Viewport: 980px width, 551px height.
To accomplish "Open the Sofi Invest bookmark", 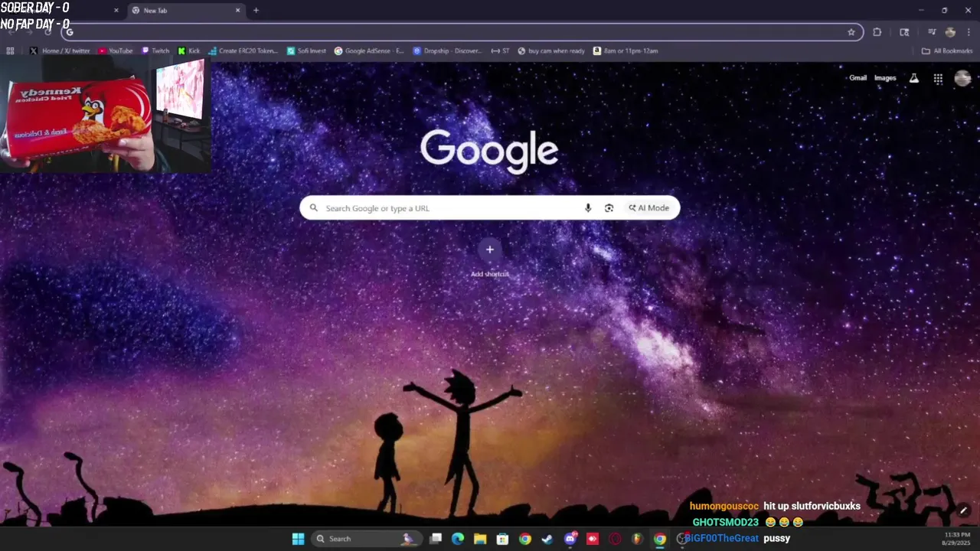I will [x=306, y=51].
